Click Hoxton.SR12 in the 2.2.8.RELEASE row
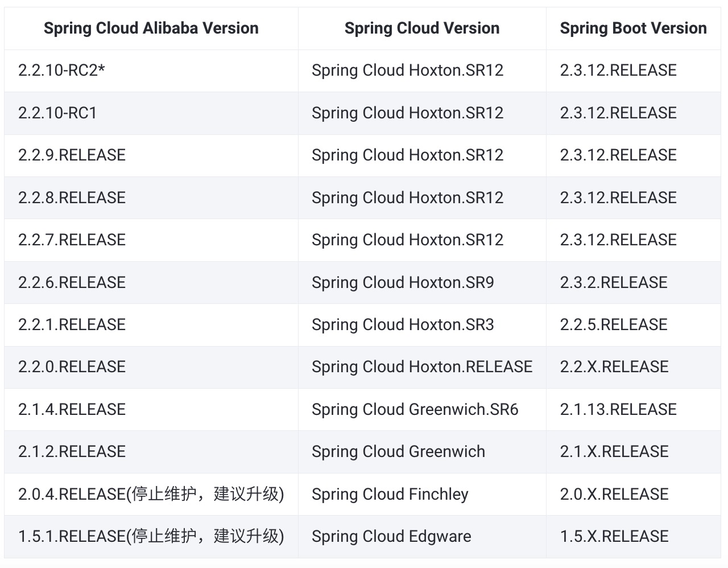The image size is (728, 568). coord(456,197)
